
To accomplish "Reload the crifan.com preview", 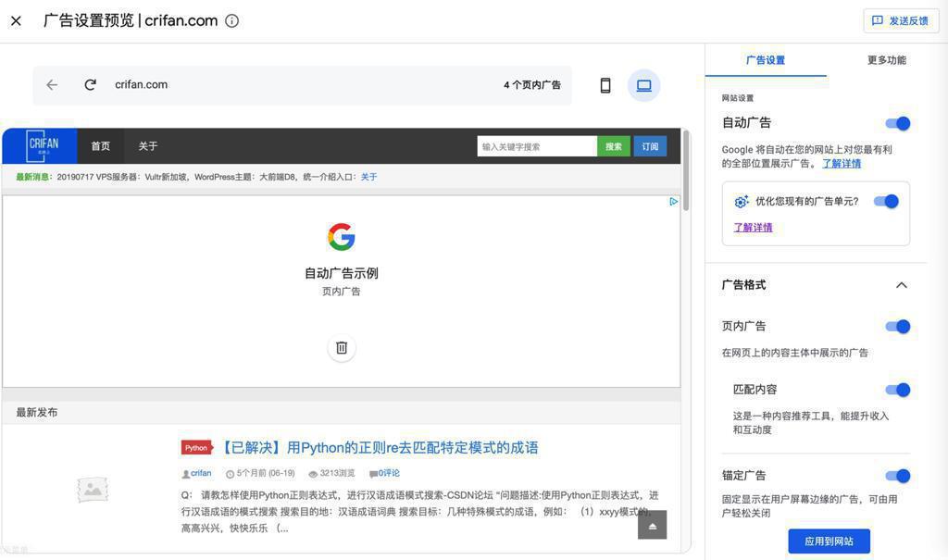I will click(x=90, y=85).
